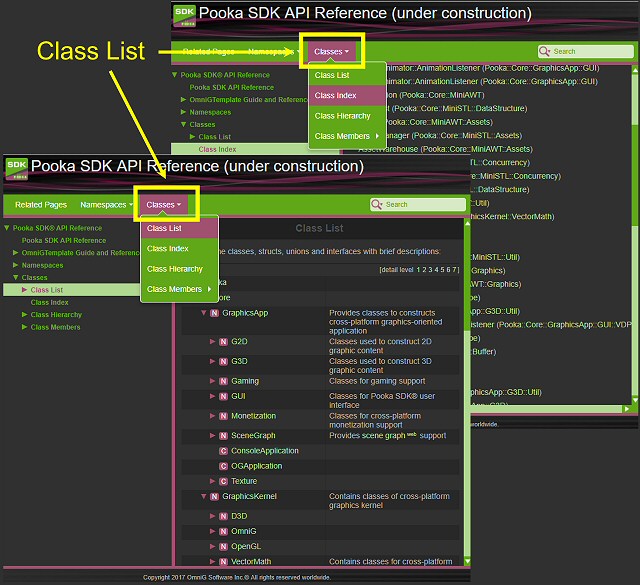Screen dimensions: 640x585
Task: Click the N namespace icon beside GraphicsApp
Action: (214, 313)
